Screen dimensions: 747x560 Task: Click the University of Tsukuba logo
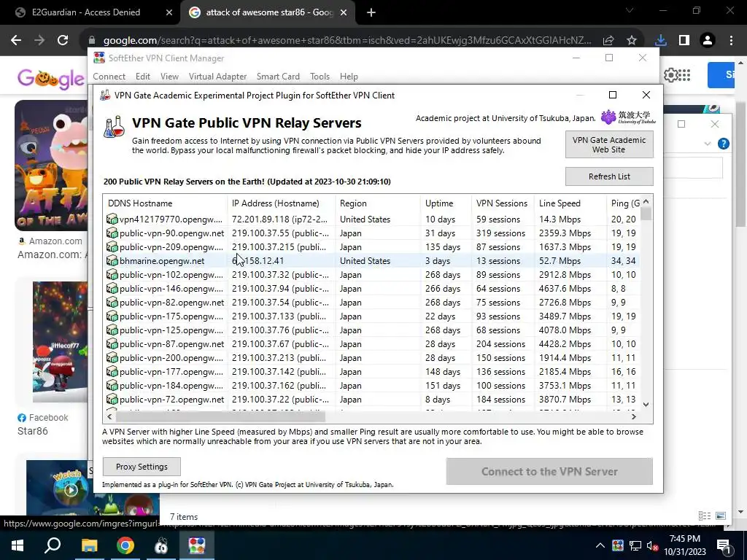pyautogui.click(x=628, y=117)
